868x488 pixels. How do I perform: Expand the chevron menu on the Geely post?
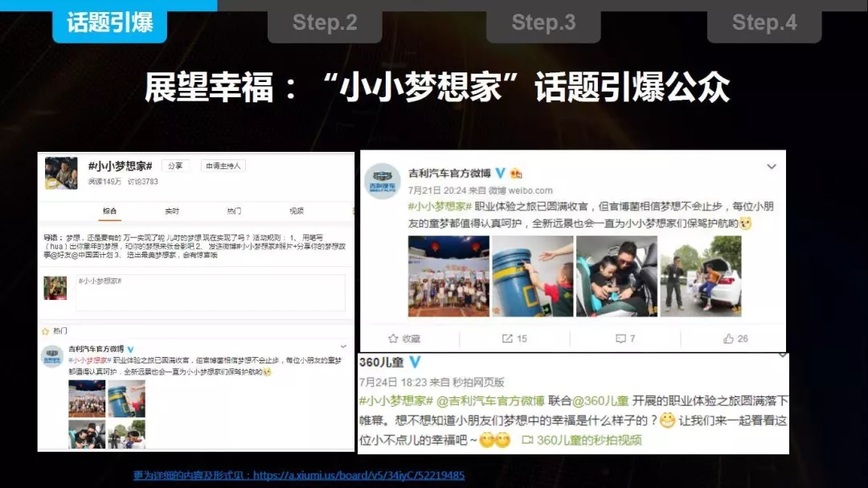[770, 166]
